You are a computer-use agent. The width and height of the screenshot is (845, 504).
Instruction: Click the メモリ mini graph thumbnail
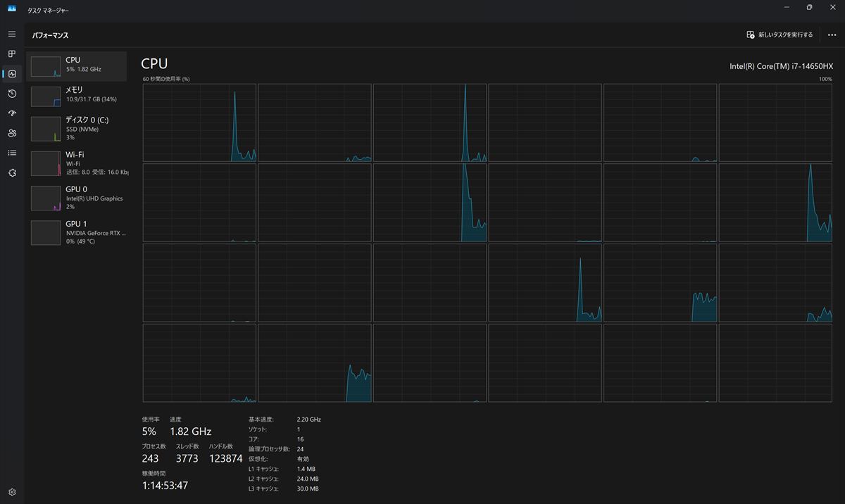click(x=46, y=96)
